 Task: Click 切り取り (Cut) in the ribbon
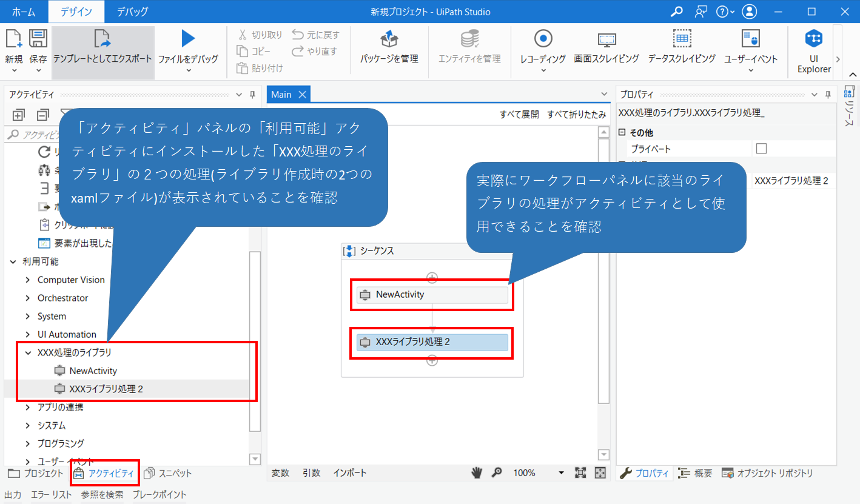pyautogui.click(x=260, y=35)
